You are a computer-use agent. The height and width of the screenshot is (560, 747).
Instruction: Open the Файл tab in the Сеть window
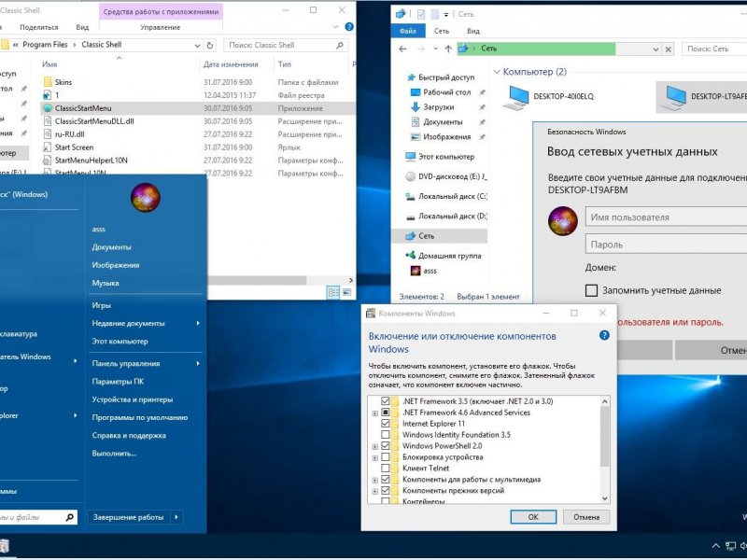[x=408, y=31]
